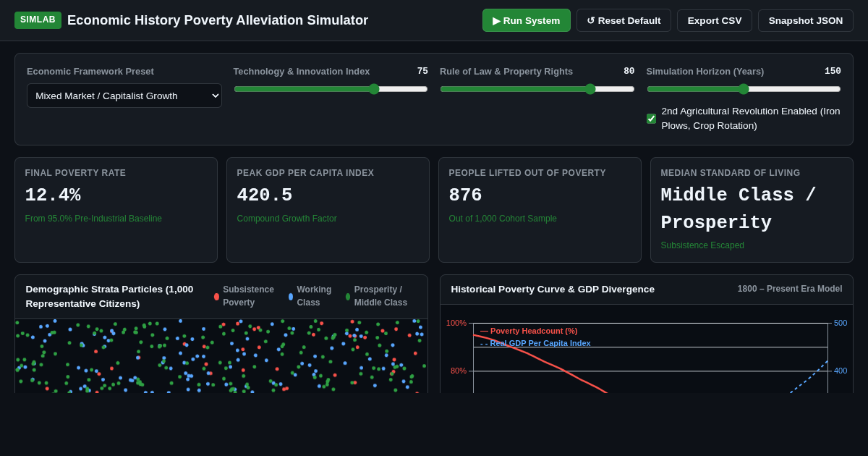Click the Economic Framework Preset label
The width and height of the screenshot is (868, 456).
90,71
